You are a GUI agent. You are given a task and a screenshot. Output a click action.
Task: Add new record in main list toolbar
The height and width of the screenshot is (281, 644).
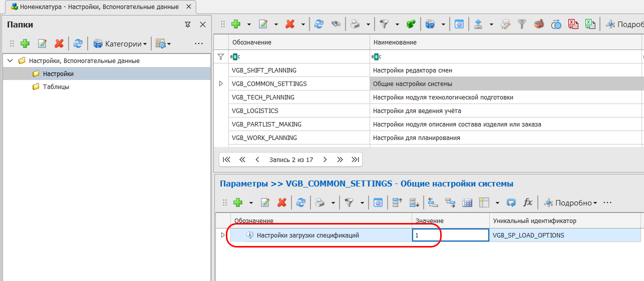click(x=236, y=24)
